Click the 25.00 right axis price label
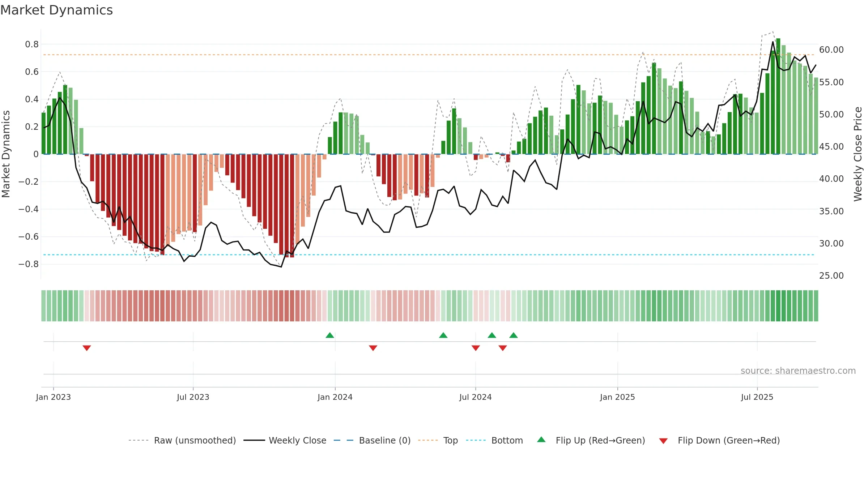Screen dimensions: 868x488 pos(831,275)
